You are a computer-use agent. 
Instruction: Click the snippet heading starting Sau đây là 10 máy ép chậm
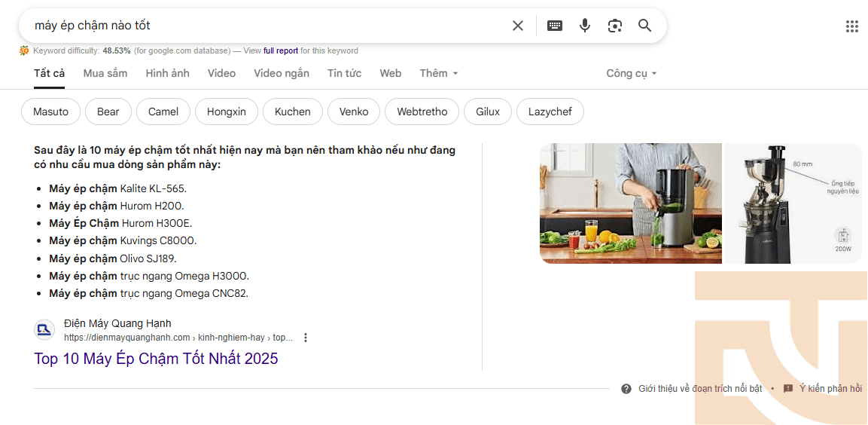click(245, 158)
